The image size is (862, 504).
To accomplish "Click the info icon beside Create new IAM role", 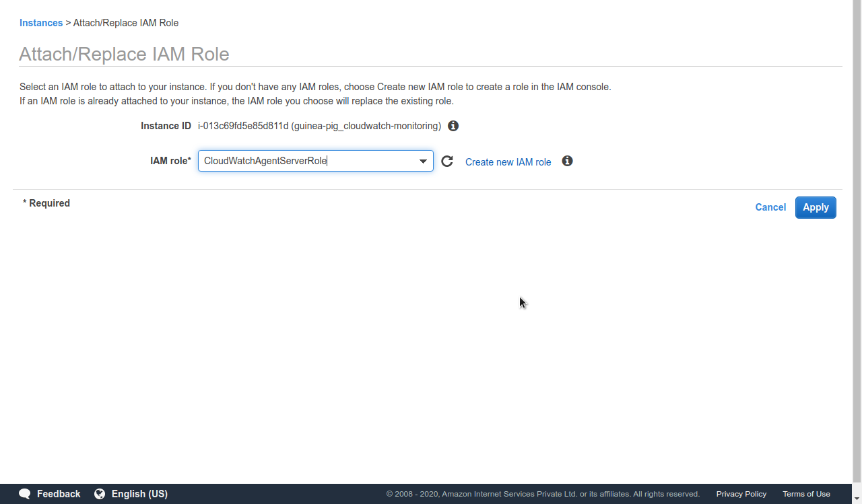I will [x=568, y=161].
